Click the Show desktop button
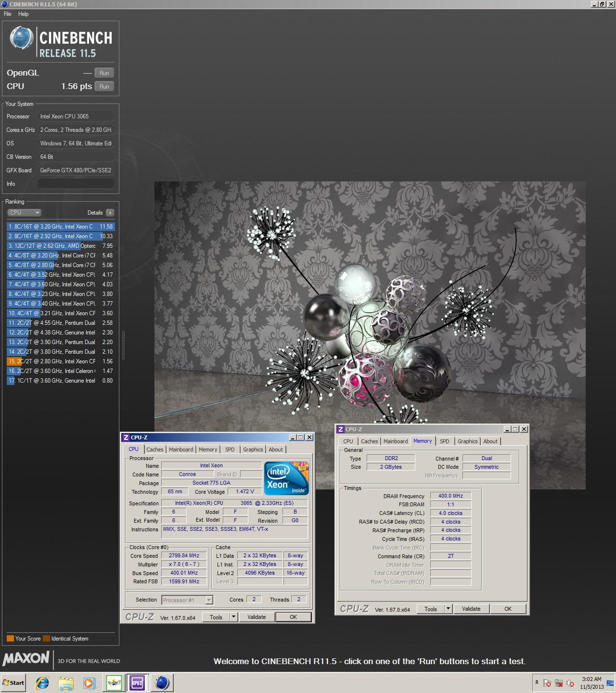The image size is (616, 693). coord(611,682)
